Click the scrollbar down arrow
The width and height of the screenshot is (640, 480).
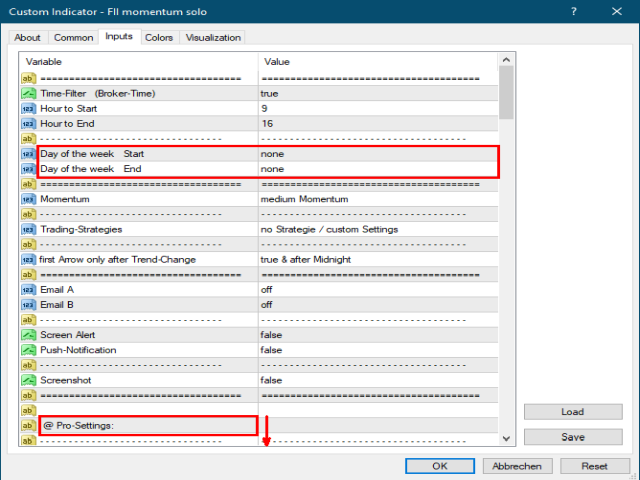point(506,438)
